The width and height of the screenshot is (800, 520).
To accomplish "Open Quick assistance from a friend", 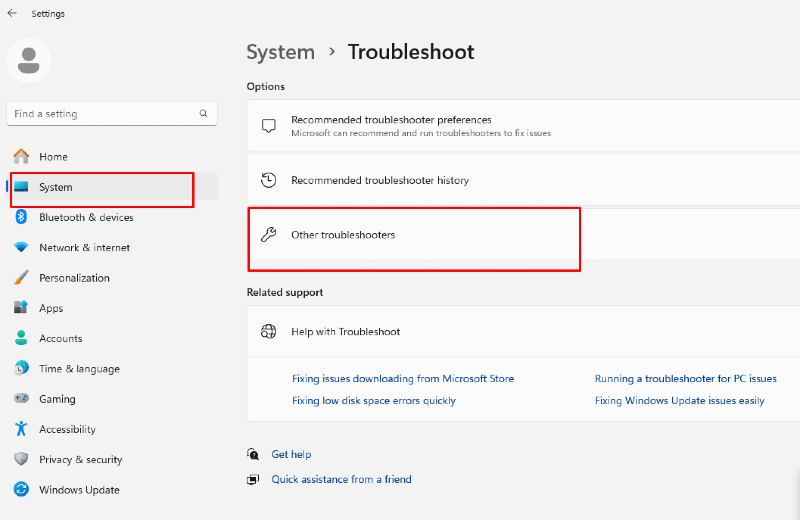I will pos(341,479).
